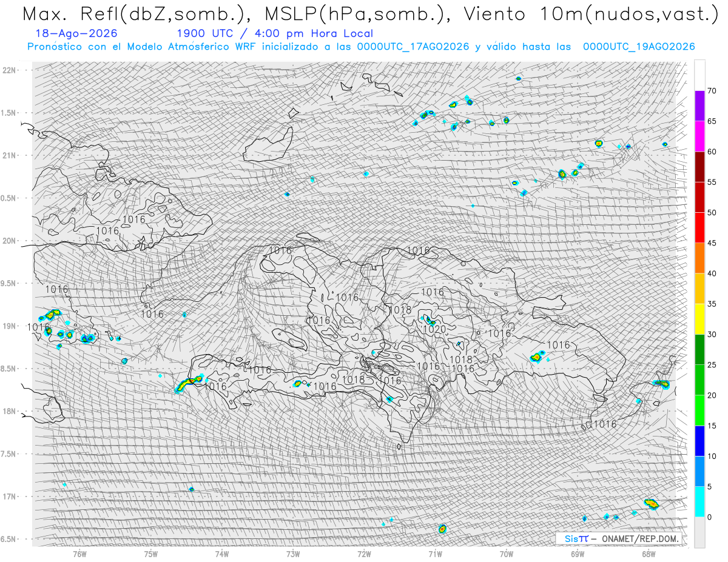Select the gold 35–40 dBZ legend swatch
The width and height of the screenshot is (728, 562).
(699, 289)
